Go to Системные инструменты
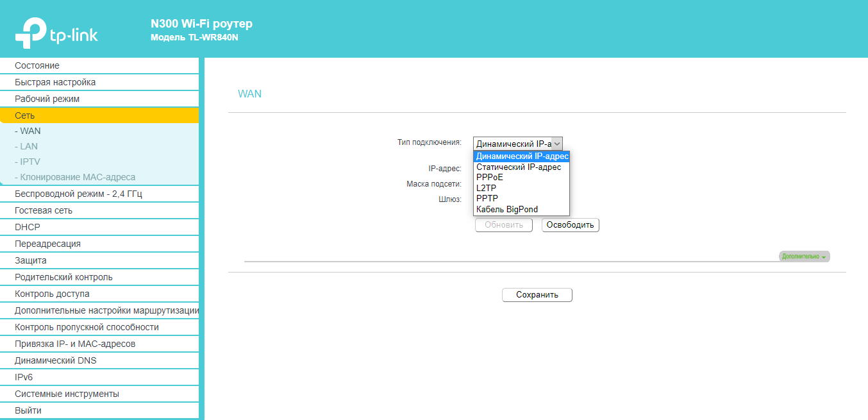Viewport: 868px width, 420px height. 67,394
